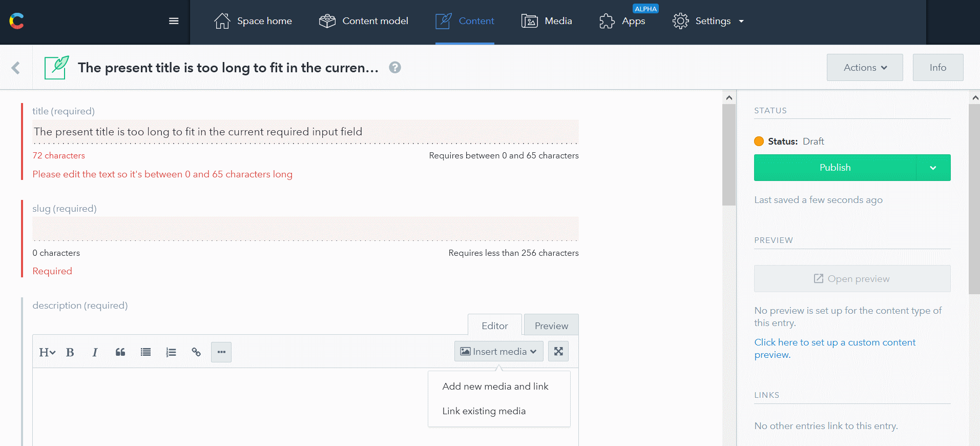Viewport: 980px width, 446px height.
Task: Click the title length error message
Action: (x=162, y=174)
